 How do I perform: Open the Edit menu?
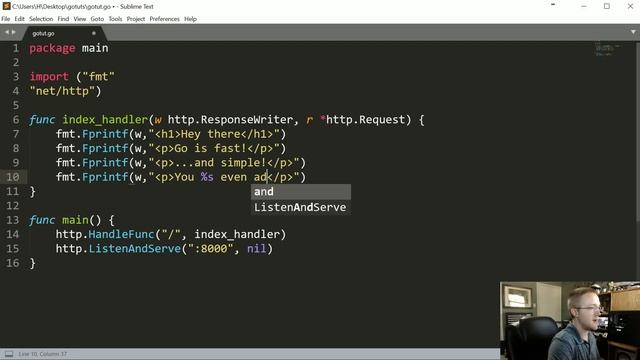pyautogui.click(x=19, y=19)
